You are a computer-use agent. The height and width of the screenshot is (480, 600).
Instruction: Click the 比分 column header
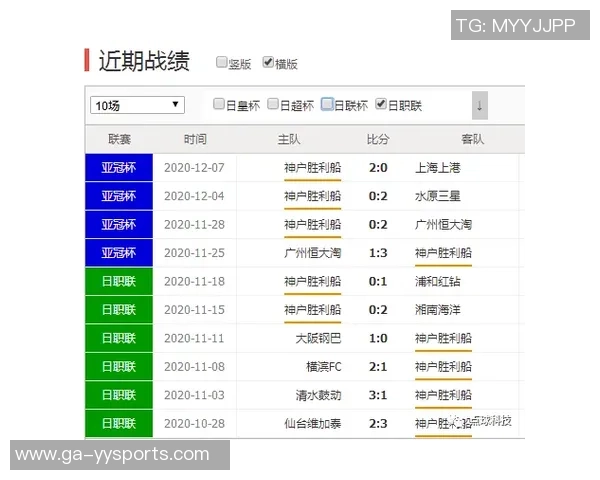coord(378,139)
